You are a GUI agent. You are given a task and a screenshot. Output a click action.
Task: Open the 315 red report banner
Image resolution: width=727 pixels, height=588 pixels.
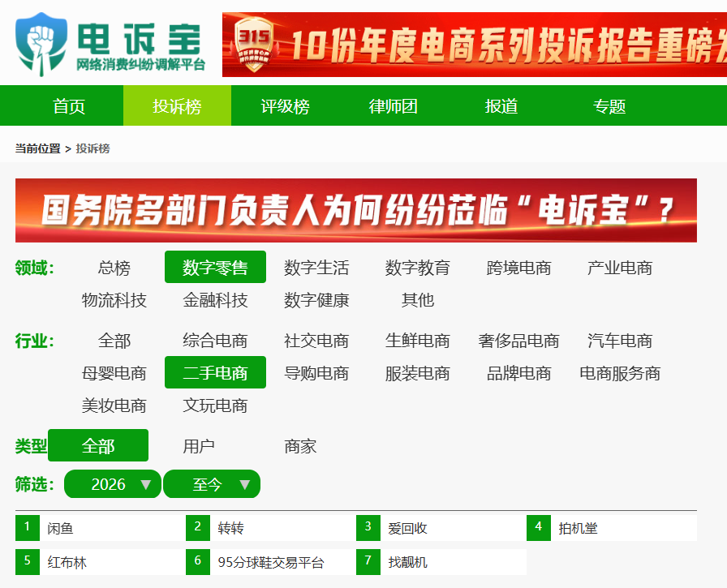point(475,45)
